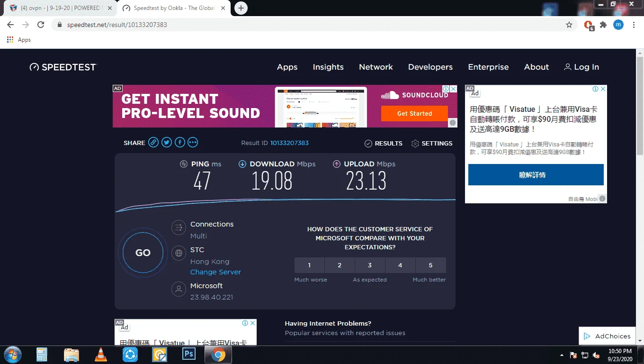Open more share options icon
Screen dimensions: 644x364
pos(193,143)
